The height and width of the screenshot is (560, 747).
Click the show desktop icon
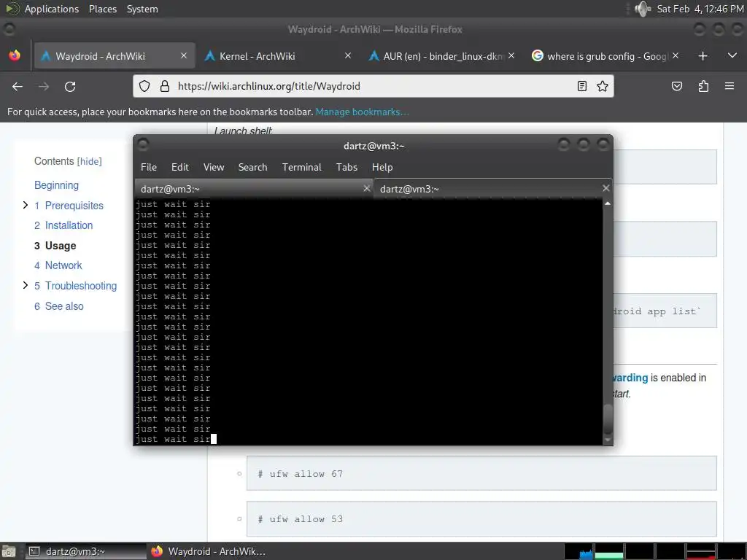(8, 551)
